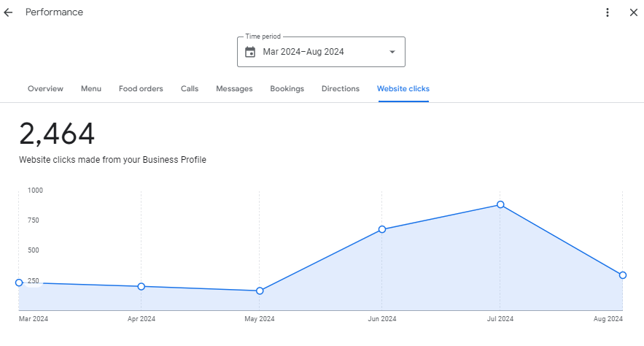Click the back arrow icon
The image size is (644, 346).
(x=9, y=12)
